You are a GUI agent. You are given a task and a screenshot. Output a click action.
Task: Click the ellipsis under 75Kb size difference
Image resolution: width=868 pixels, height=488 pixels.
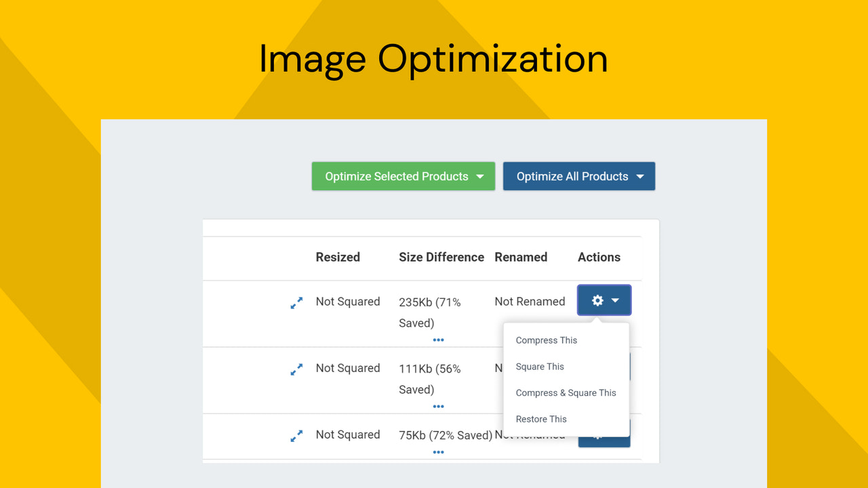[438, 451]
